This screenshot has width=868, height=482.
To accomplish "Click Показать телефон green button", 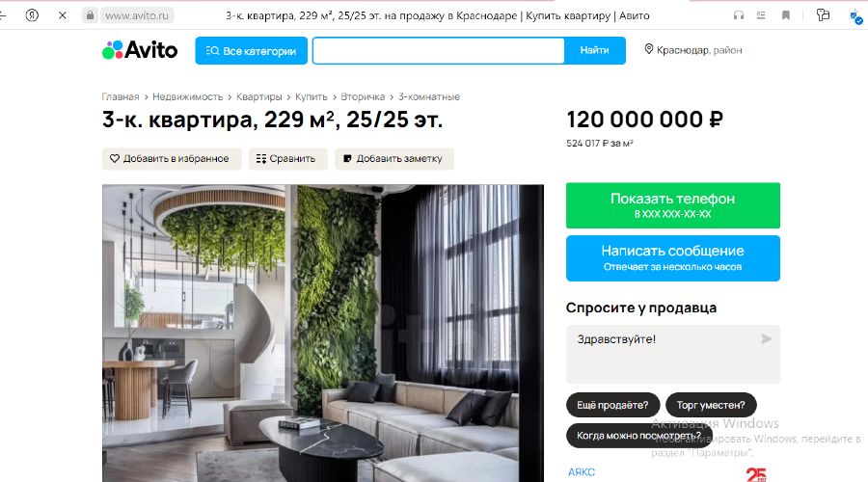I will pos(672,205).
